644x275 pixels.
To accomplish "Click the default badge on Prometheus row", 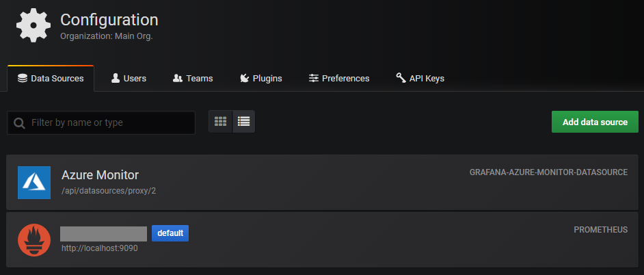I will coord(170,233).
